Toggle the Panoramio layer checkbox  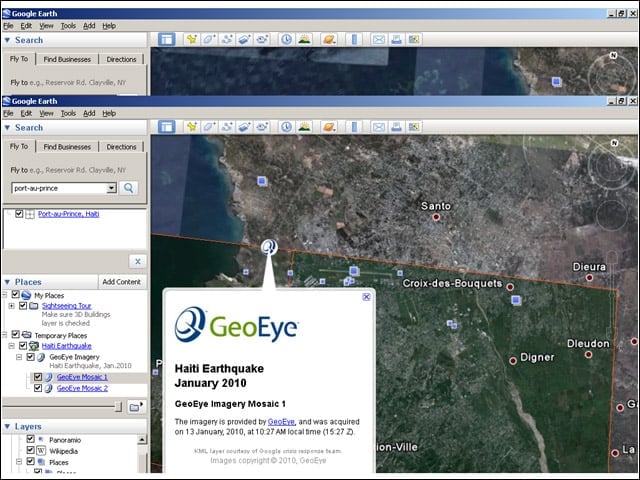[x=31, y=439]
